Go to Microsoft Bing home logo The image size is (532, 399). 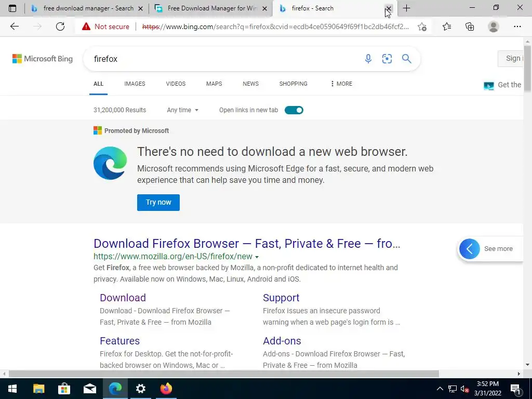(43, 59)
